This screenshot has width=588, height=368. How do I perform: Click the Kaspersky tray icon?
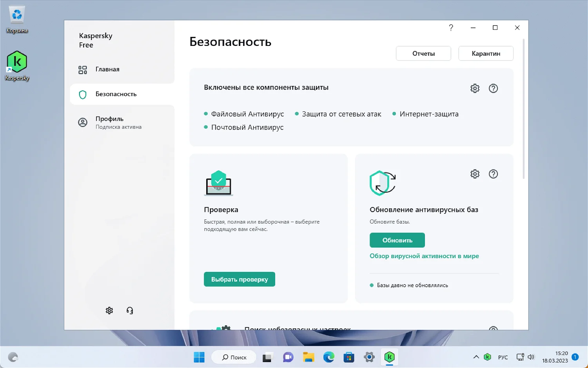(x=487, y=357)
